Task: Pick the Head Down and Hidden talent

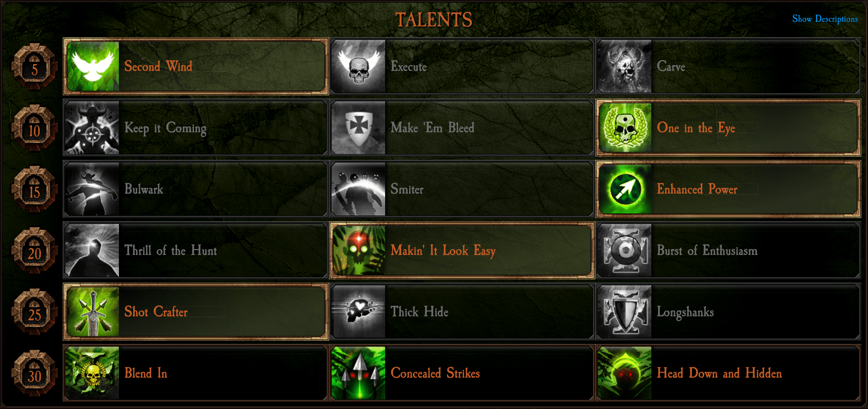Action: click(728, 373)
